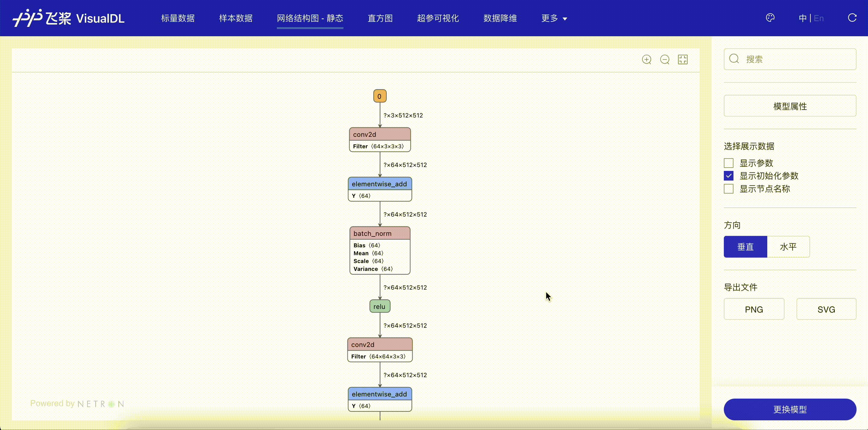This screenshot has height=430, width=868.
Task: Select the relu node in graph
Action: click(x=380, y=306)
